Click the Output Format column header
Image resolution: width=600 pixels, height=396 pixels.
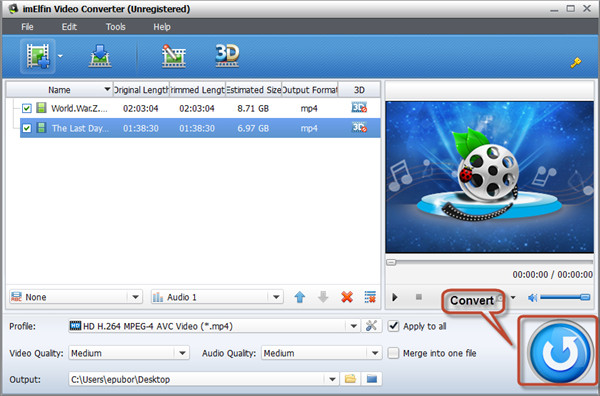pos(310,90)
